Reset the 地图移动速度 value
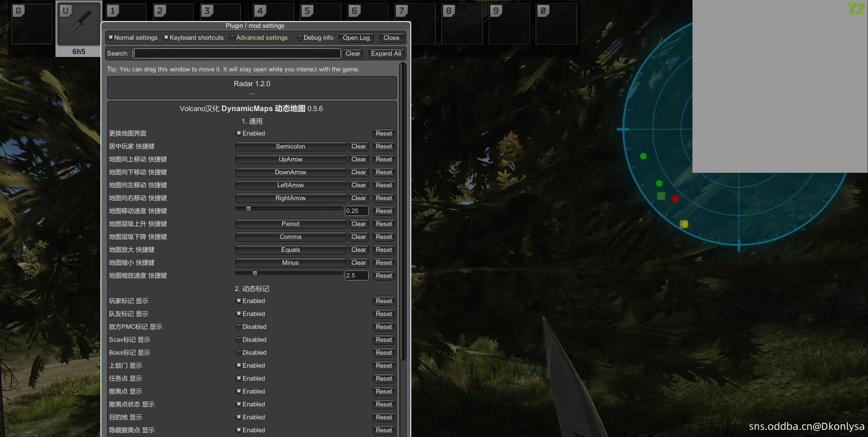This screenshot has width=868, height=437. point(384,211)
